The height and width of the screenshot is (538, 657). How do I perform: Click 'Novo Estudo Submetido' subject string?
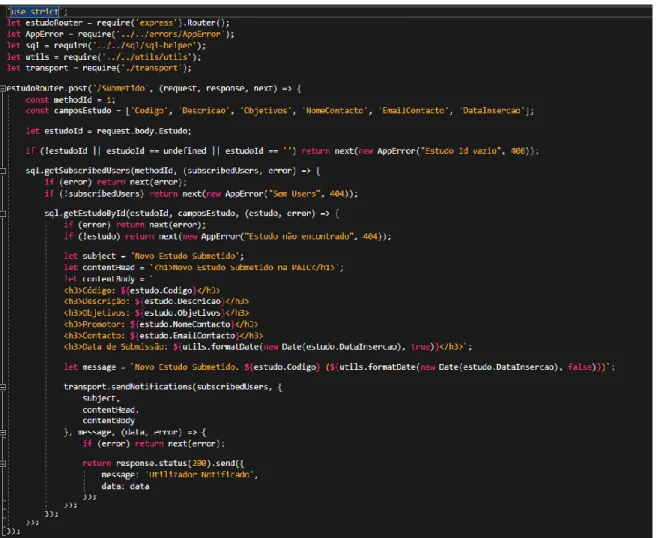(x=185, y=256)
